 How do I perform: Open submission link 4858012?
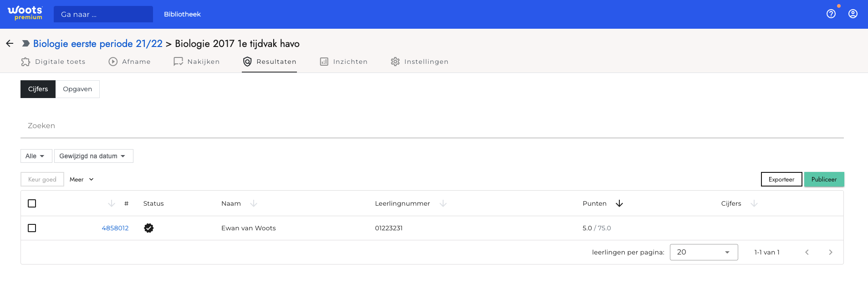click(115, 228)
